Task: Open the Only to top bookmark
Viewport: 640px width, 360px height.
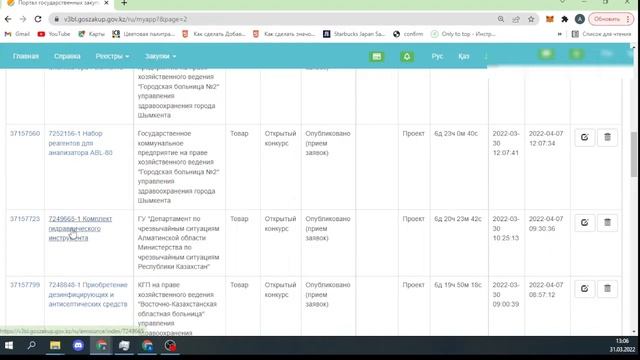Action: [x=463, y=34]
